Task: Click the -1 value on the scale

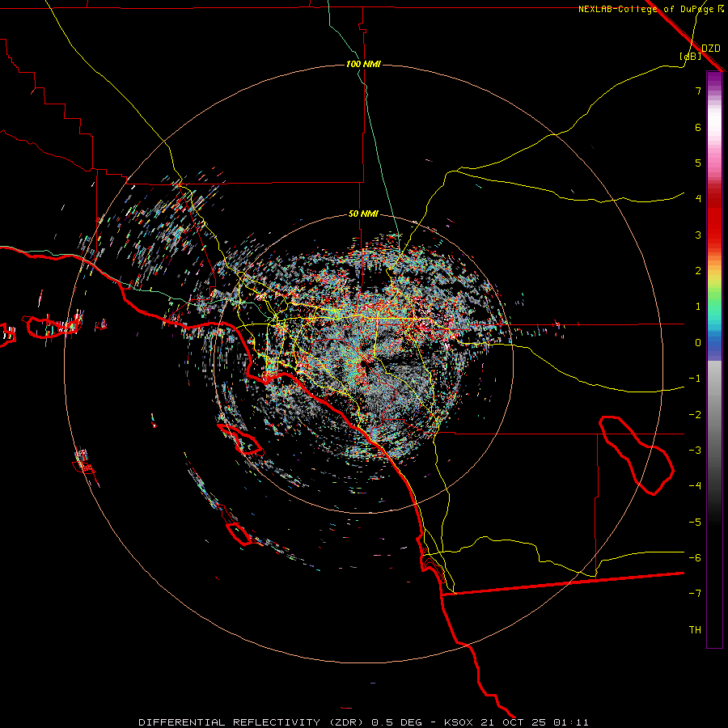Action: click(695, 379)
